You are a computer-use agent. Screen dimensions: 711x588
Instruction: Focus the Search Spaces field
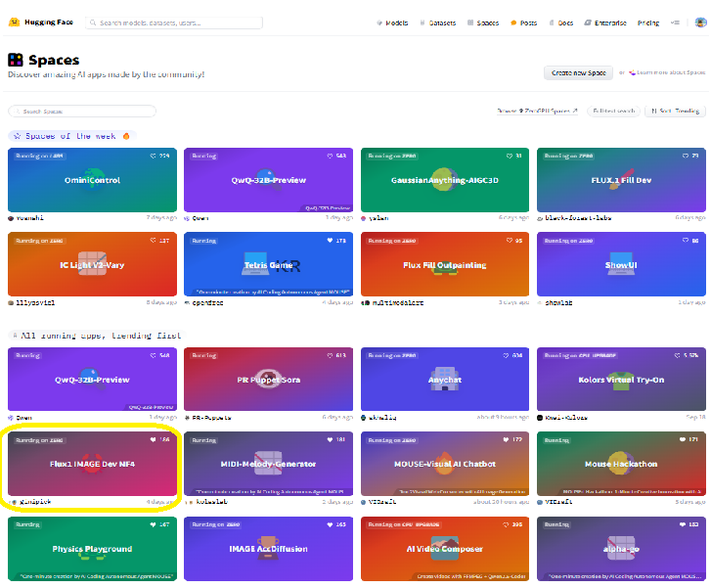pos(82,112)
